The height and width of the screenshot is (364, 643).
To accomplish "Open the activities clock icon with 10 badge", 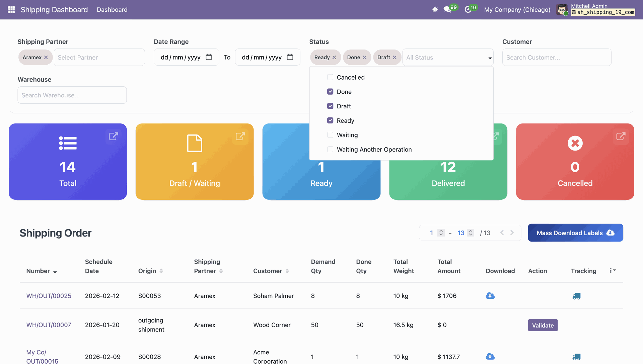I will pyautogui.click(x=468, y=9).
